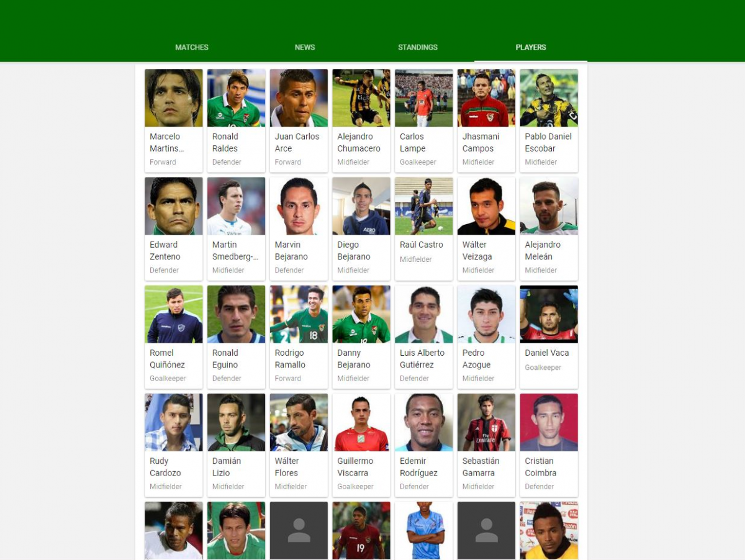Click Juan Carlos Arce name
This screenshot has width=745, height=560.
coord(297,142)
